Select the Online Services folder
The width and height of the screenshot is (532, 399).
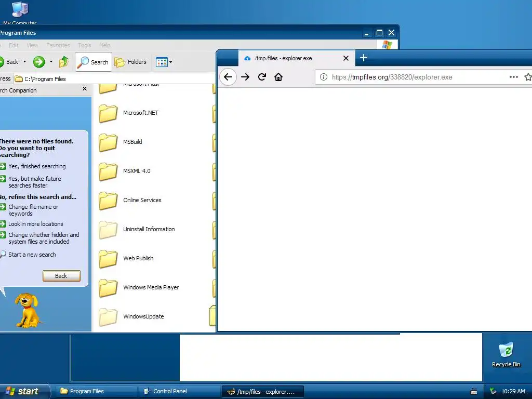coord(130,200)
